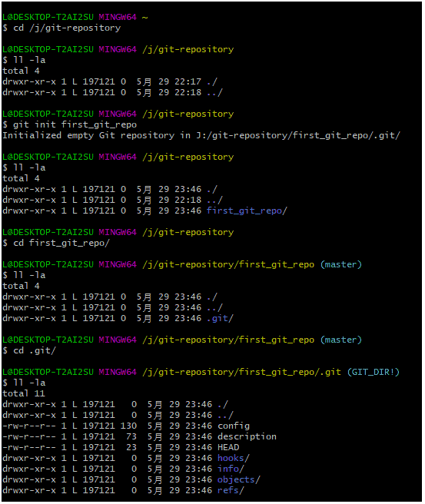425x504 pixels.
Task: Click the info/ directory listing
Action: pyautogui.click(x=231, y=469)
